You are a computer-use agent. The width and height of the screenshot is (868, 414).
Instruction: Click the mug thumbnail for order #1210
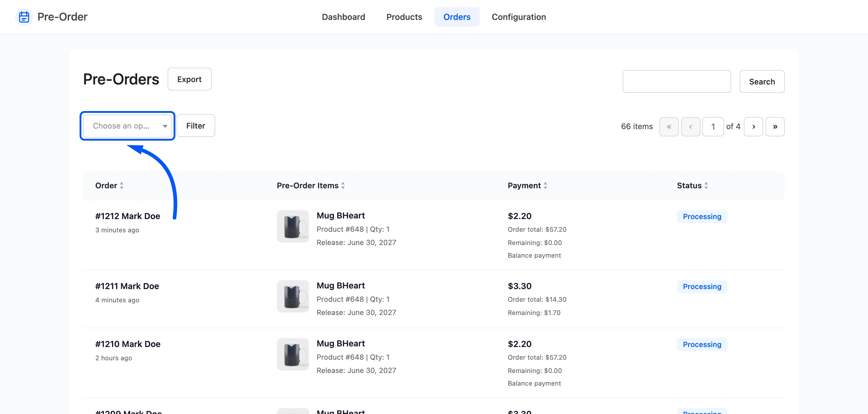pyautogui.click(x=293, y=354)
